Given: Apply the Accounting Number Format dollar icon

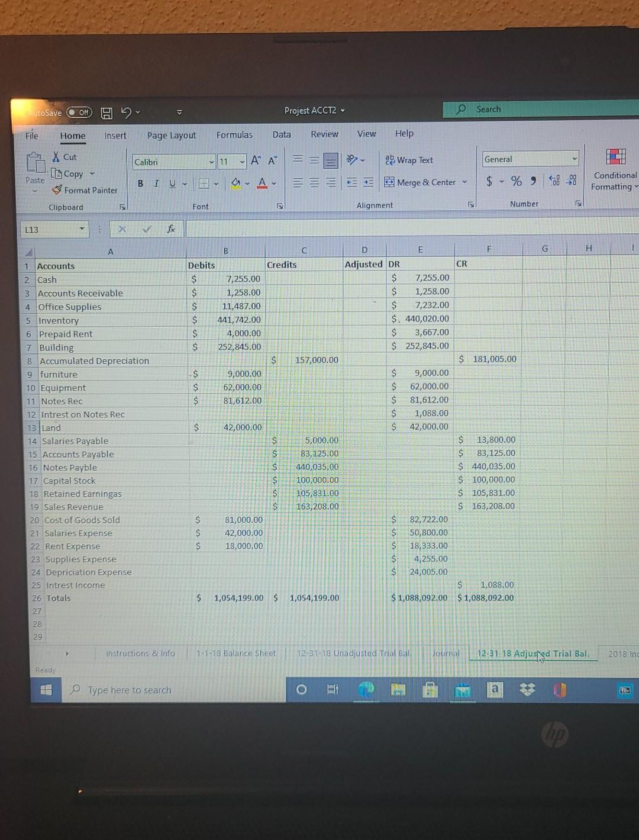Looking at the screenshot, I should click(x=488, y=181).
